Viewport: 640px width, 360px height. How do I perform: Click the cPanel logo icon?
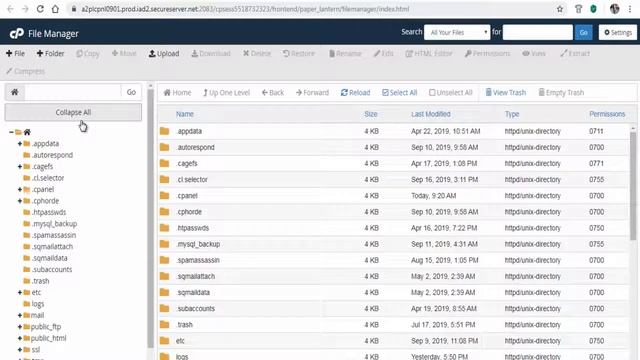coord(17,33)
